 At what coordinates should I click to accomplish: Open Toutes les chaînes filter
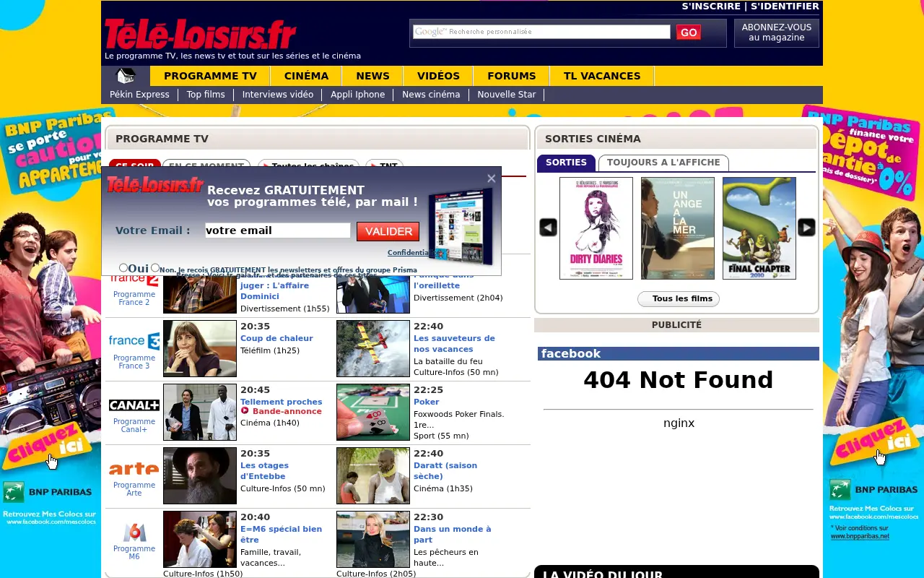[x=308, y=165]
